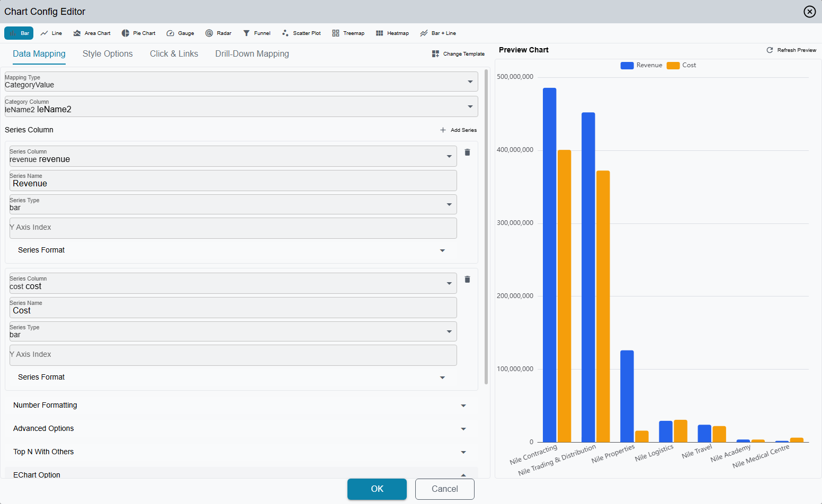Select the Bar + Line chart type

pos(438,33)
